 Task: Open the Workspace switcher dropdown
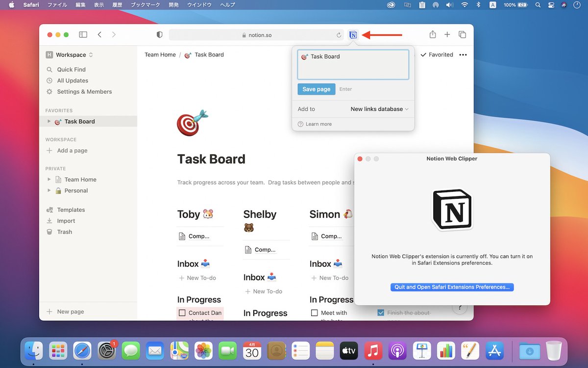coord(70,55)
